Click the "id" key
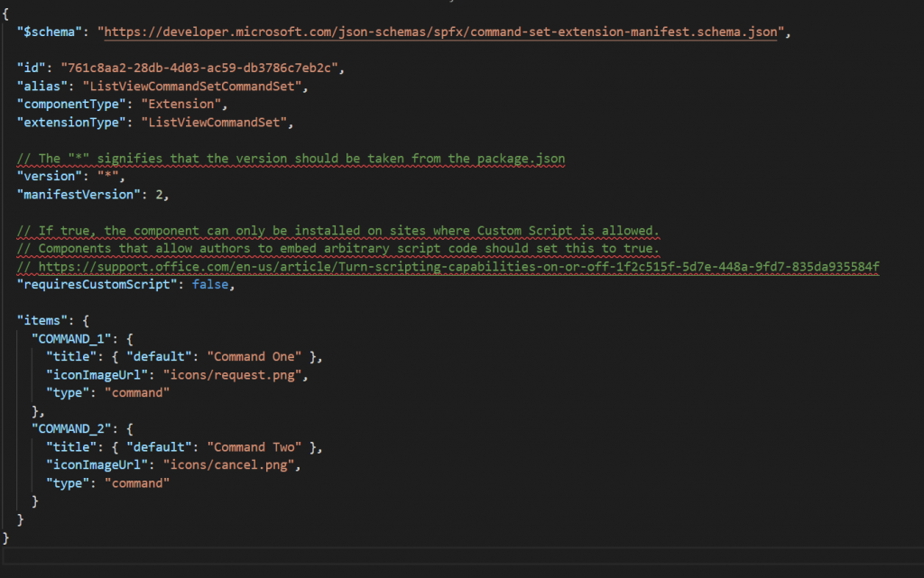This screenshot has height=578, width=924. (32, 68)
